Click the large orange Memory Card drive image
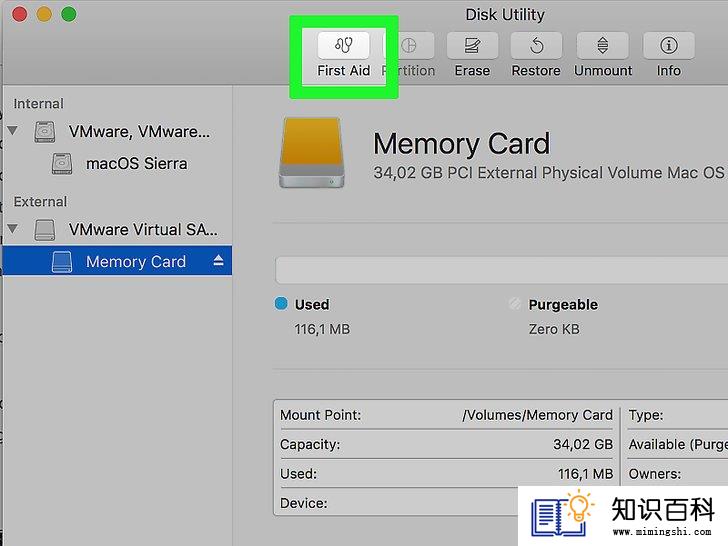This screenshot has width=728, height=546. (x=312, y=153)
